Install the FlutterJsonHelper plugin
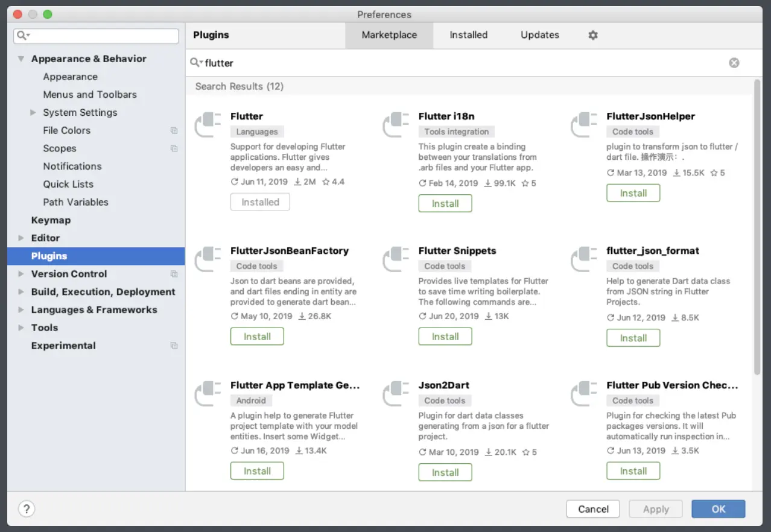 tap(633, 193)
